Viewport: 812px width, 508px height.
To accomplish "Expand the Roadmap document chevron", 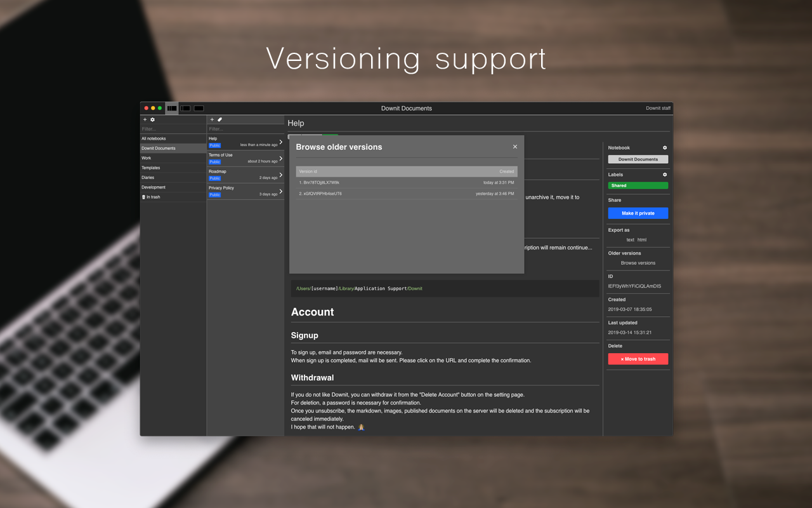I will pyautogui.click(x=281, y=175).
